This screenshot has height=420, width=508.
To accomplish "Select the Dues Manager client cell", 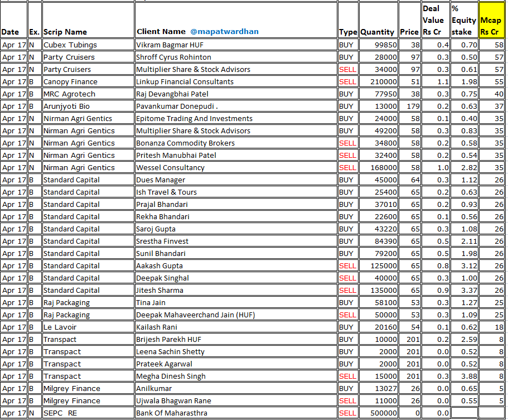I will (x=236, y=180).
